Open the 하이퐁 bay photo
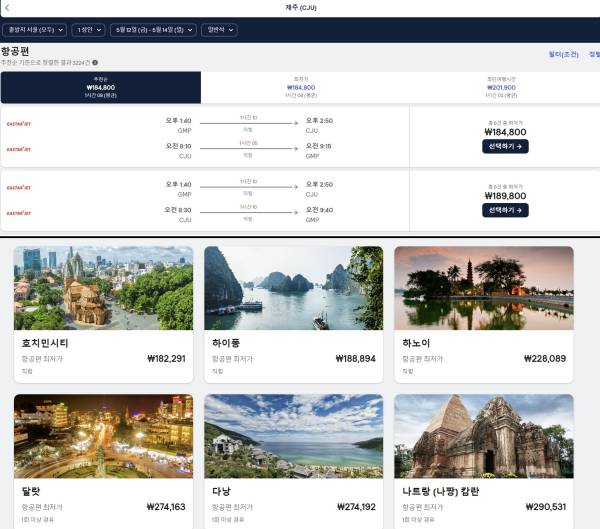The image size is (600, 529). (293, 288)
